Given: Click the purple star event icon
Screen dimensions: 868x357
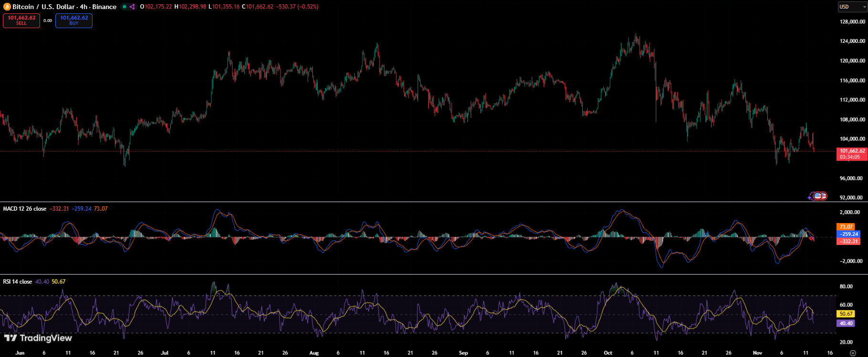Looking at the screenshot, I should click(810, 196).
